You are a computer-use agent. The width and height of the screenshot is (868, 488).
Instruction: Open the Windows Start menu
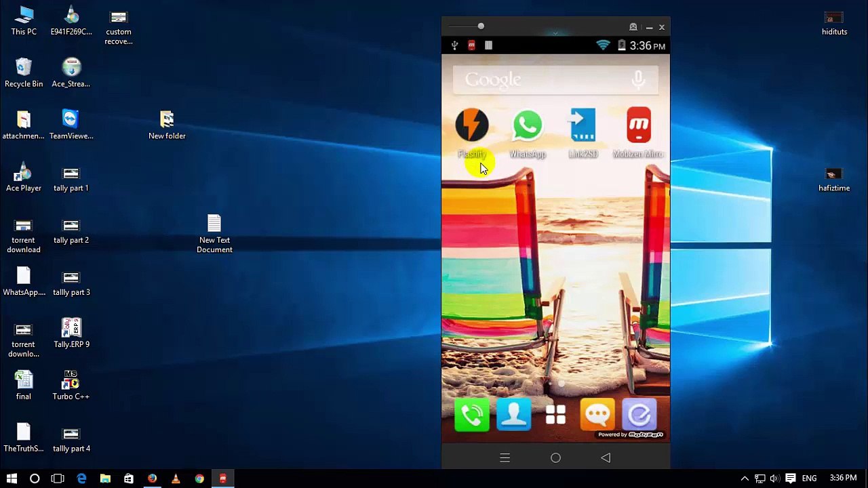(x=12, y=479)
